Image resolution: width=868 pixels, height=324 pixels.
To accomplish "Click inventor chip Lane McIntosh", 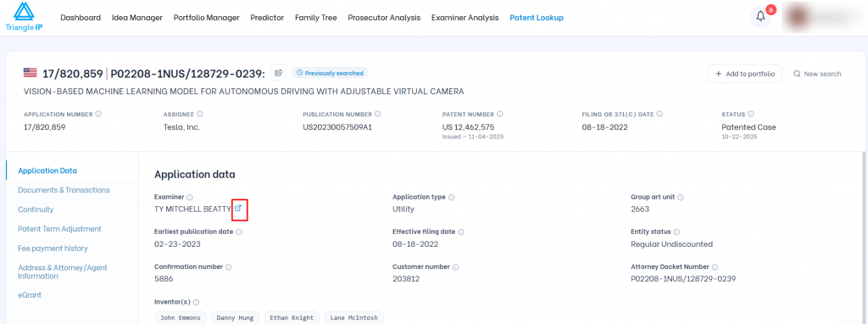I will (x=353, y=318).
